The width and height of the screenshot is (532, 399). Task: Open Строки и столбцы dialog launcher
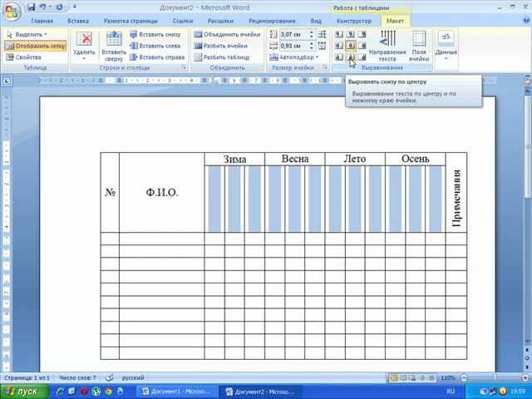(185, 68)
